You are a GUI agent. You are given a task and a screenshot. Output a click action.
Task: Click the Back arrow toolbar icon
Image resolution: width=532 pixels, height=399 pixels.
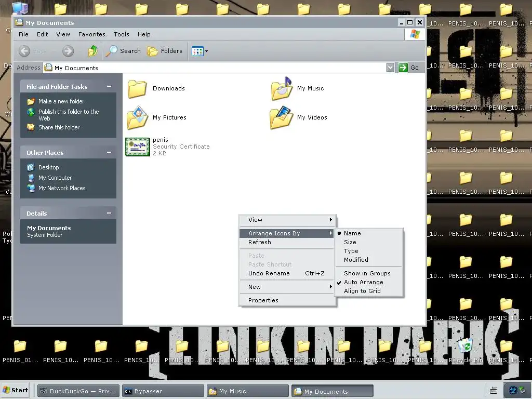(x=24, y=51)
